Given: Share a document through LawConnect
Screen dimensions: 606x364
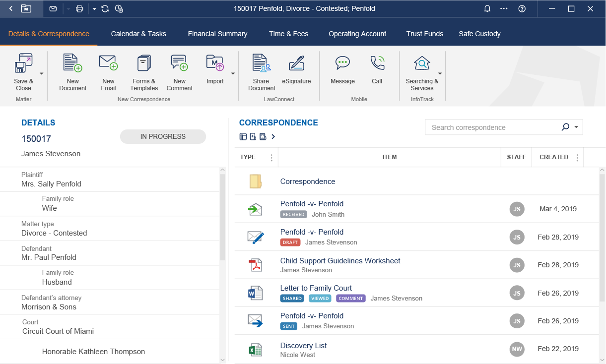Looking at the screenshot, I should tap(261, 72).
